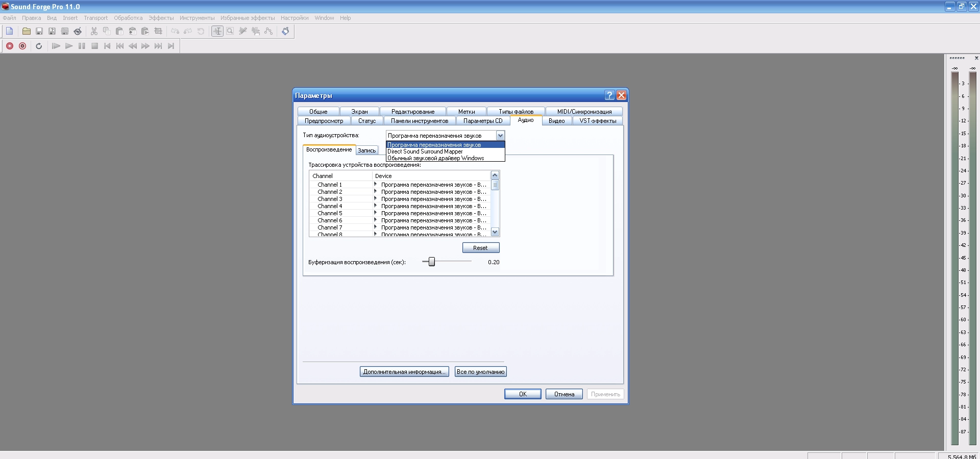The image size is (980, 459).
Task: Click the Repeat circular arrow icon
Action: click(201, 31)
